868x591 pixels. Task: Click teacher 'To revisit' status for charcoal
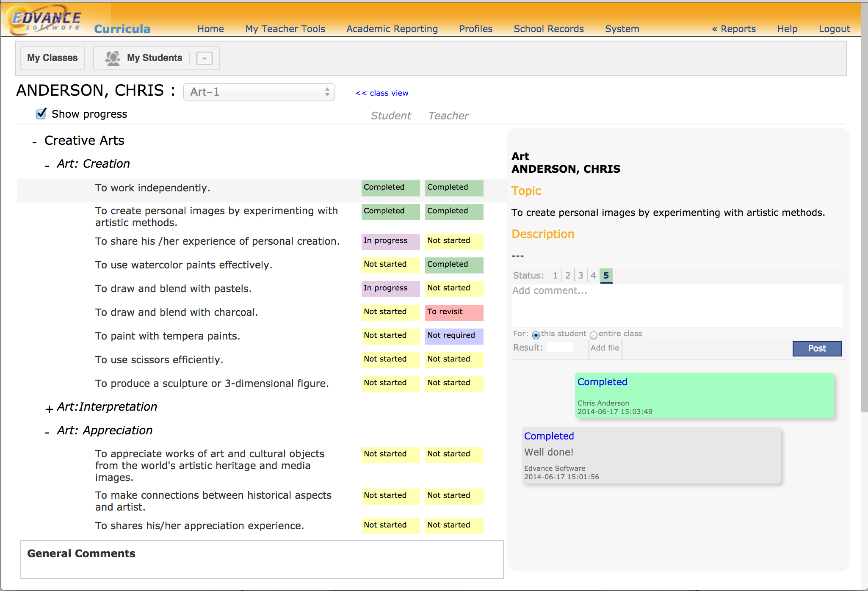pos(454,312)
